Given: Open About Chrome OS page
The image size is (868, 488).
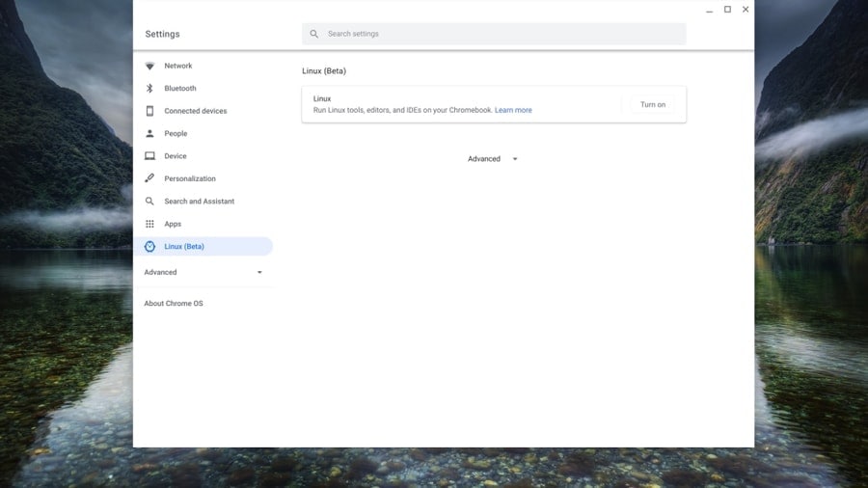Looking at the screenshot, I should coord(174,304).
